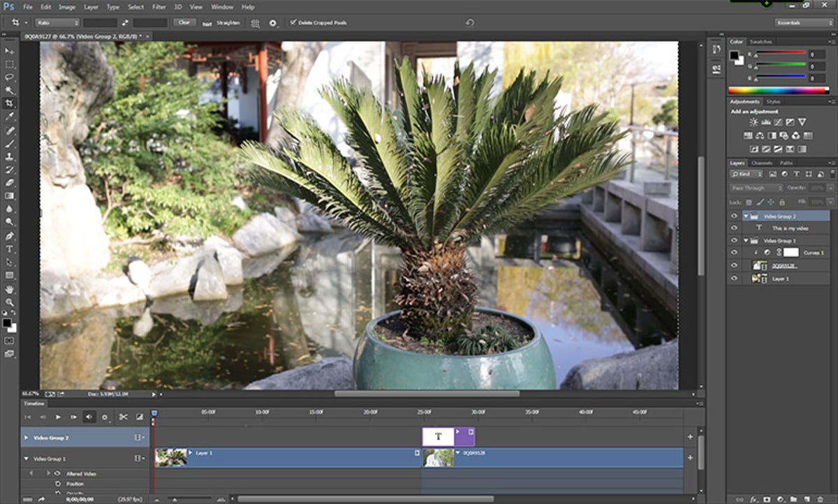Screen dimensions: 838x504
Task: Reset the crop with the undo arrow
Action: (x=470, y=22)
